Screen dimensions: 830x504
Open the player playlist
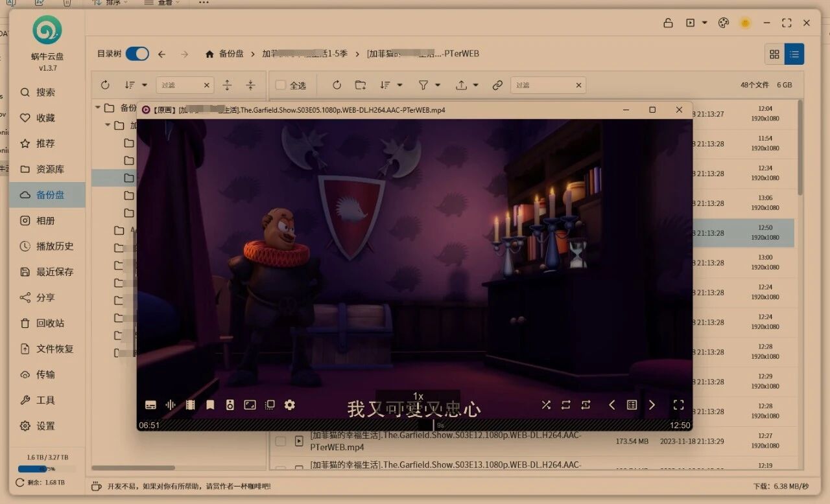632,405
